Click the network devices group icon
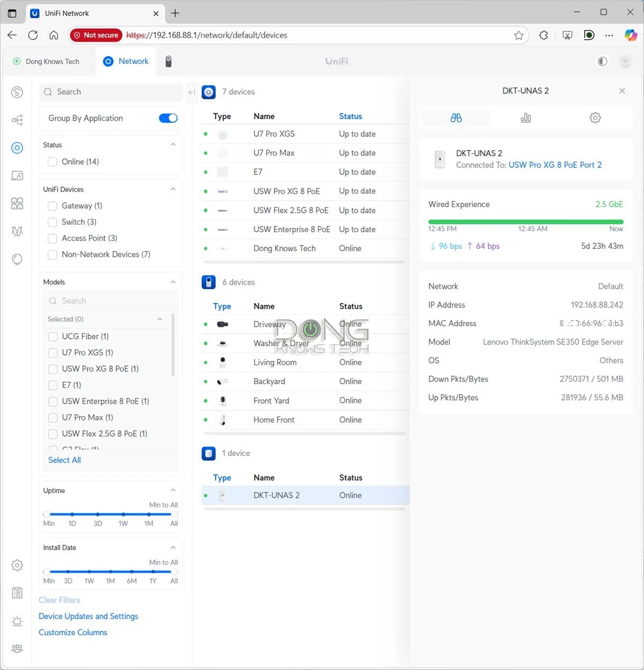Image resolution: width=644 pixels, height=670 pixels. (x=208, y=92)
